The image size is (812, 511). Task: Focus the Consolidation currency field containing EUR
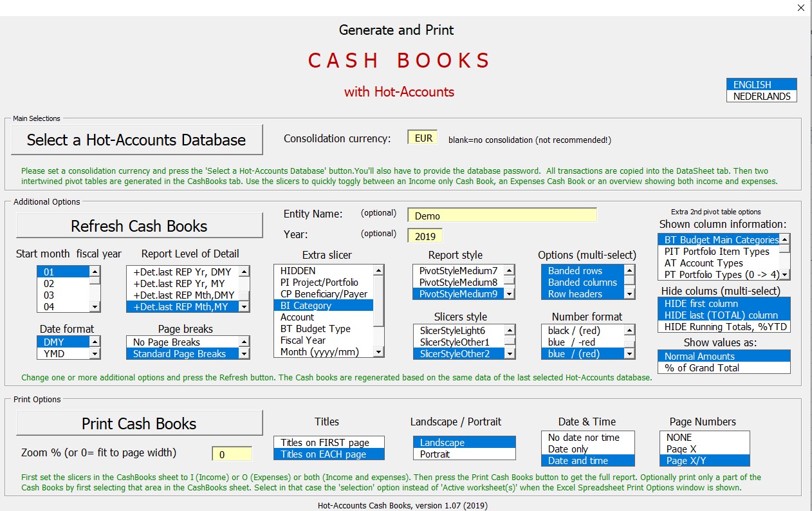(423, 138)
